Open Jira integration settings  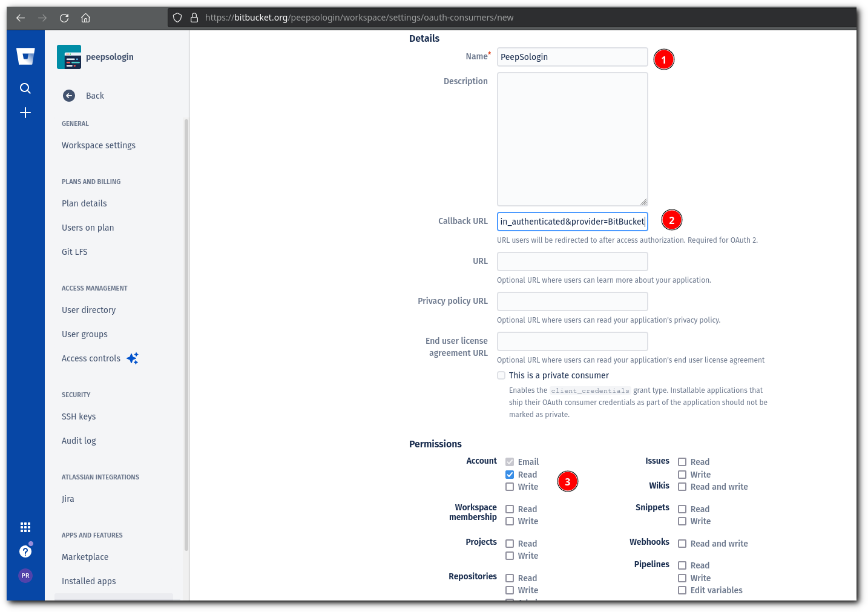68,499
